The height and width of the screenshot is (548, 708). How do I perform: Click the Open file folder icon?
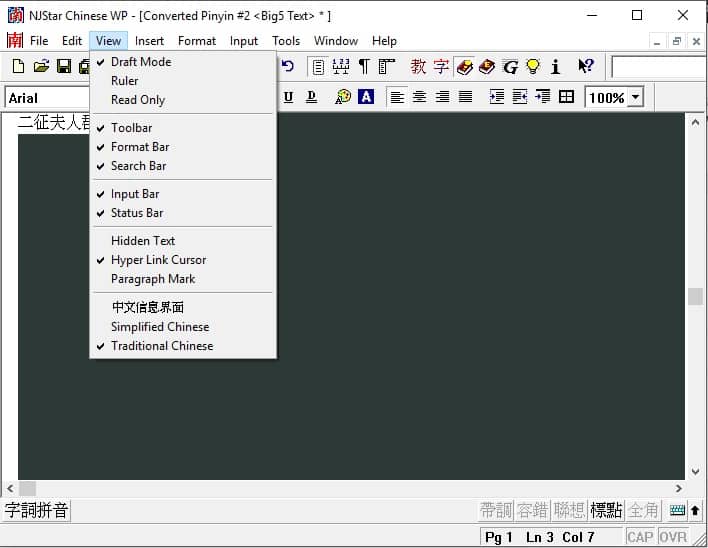point(41,66)
